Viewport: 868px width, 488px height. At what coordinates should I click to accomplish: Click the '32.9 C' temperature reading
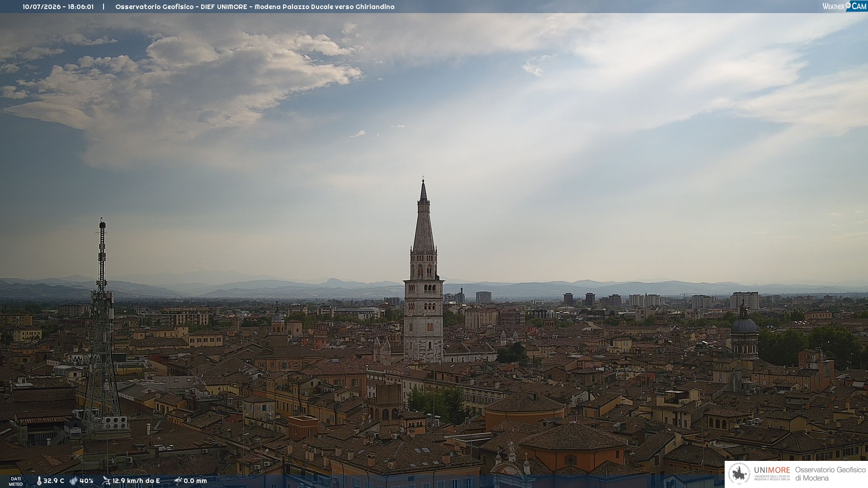point(54,481)
